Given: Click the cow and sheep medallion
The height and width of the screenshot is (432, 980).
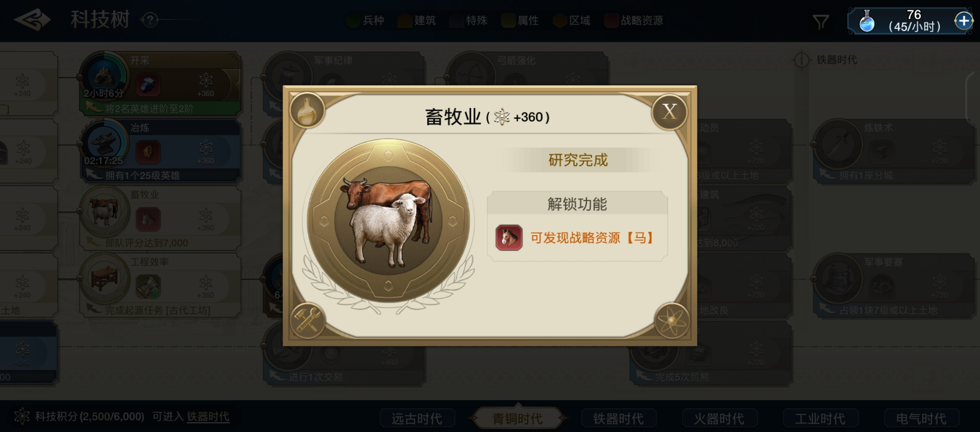Looking at the screenshot, I should tap(388, 221).
